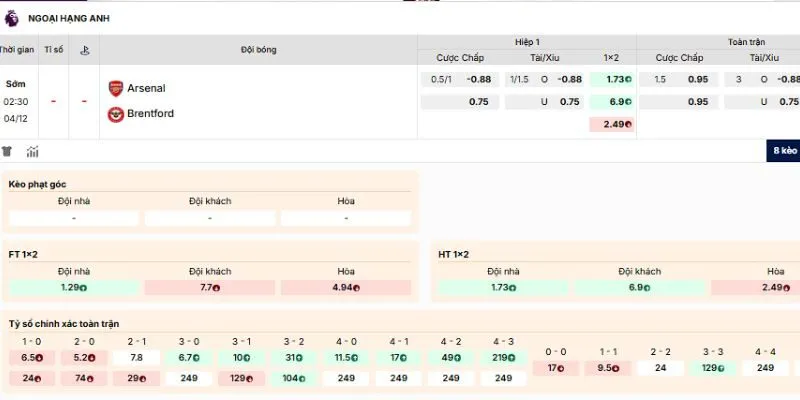The image size is (800, 400).
Task: Pick FT 1×2 Đội nhà odds 1.29
Action: 74,288
